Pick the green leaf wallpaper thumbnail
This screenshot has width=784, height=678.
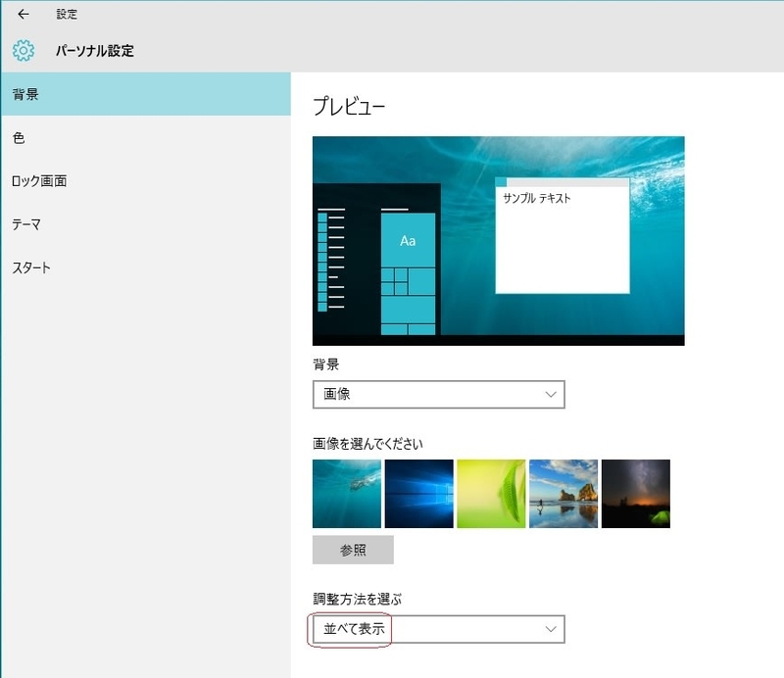[491, 494]
